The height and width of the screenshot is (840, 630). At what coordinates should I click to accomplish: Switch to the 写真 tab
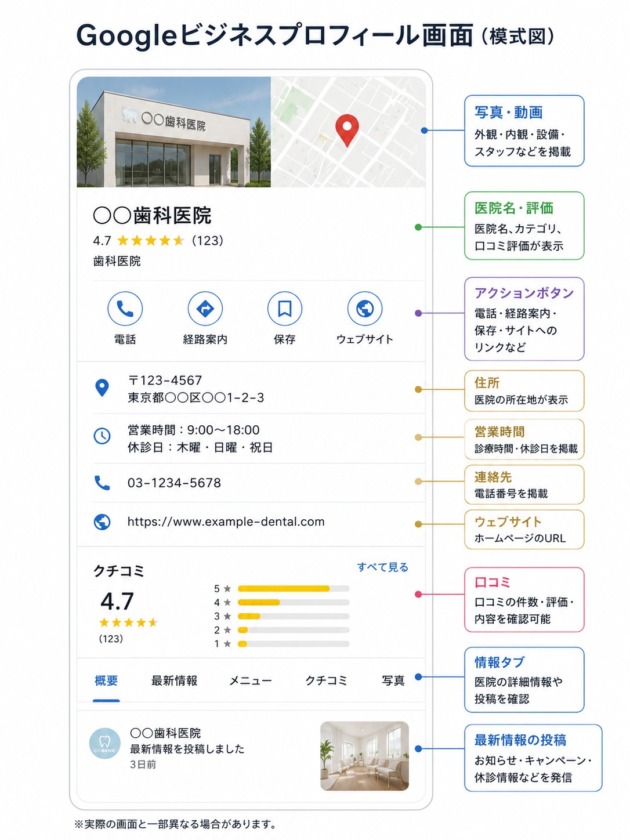coord(393,680)
